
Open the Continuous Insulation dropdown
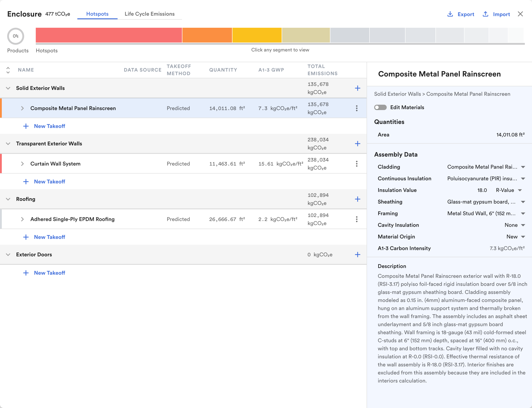[486, 178]
